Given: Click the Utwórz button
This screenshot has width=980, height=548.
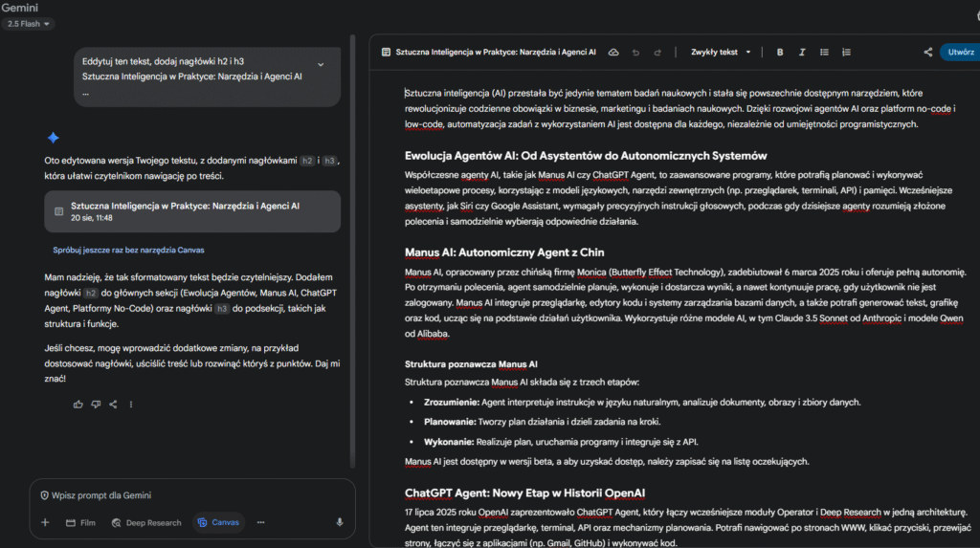Looking at the screenshot, I should [x=960, y=53].
